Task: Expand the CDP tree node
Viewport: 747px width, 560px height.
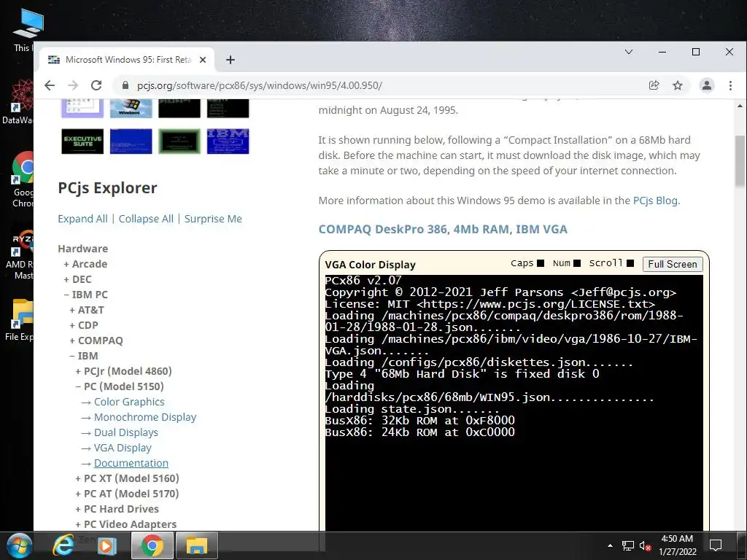Action: point(84,324)
